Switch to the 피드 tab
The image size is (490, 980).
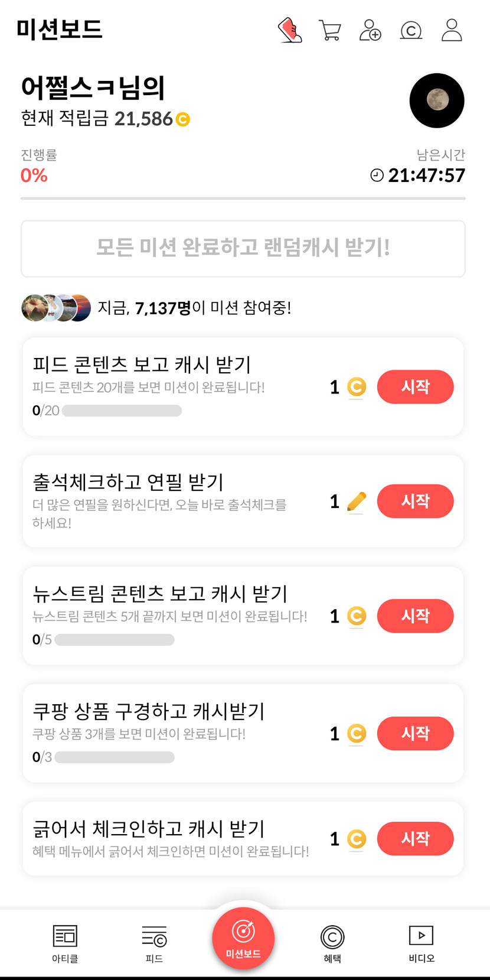(154, 943)
